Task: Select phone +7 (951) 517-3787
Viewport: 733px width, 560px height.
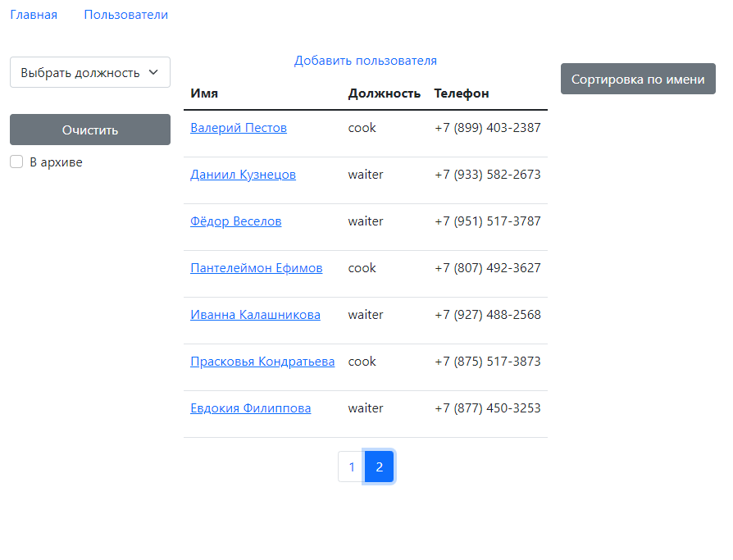Action: click(488, 221)
